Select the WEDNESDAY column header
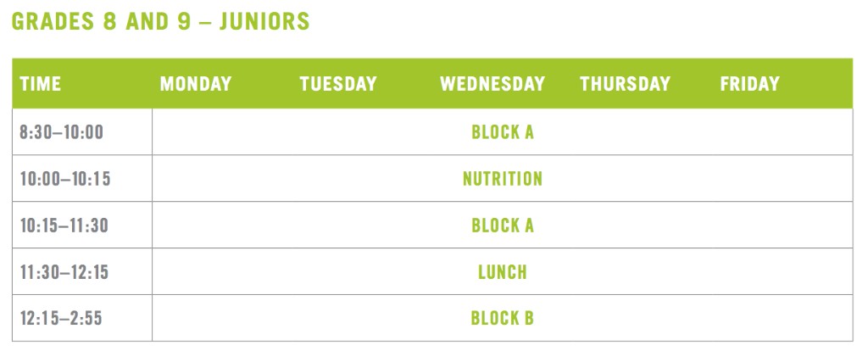868x351 pixels. (492, 84)
